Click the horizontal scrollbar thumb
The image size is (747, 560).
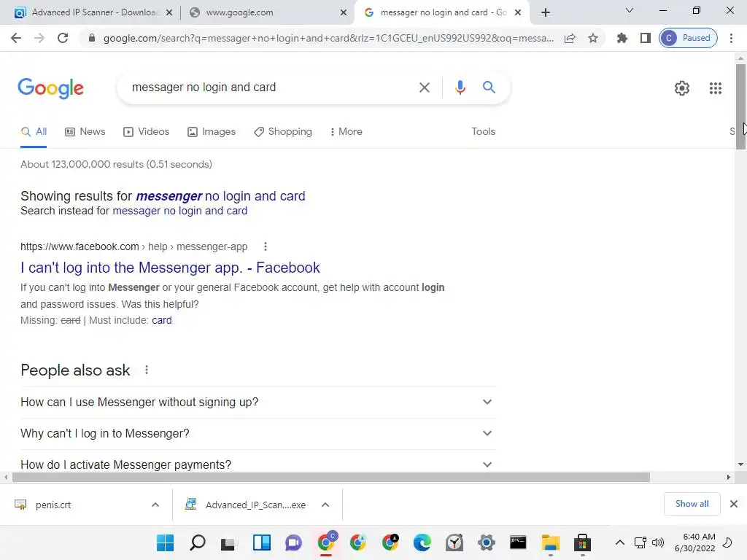click(x=331, y=477)
